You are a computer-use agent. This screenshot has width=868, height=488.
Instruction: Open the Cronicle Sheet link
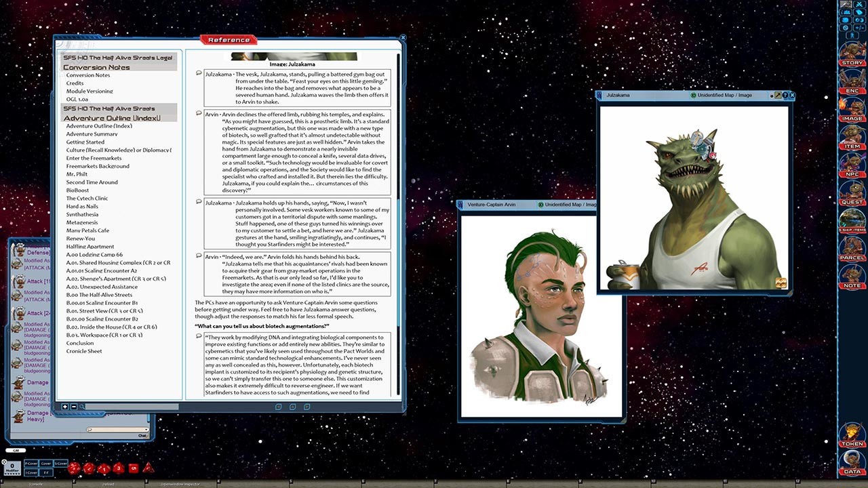click(84, 351)
